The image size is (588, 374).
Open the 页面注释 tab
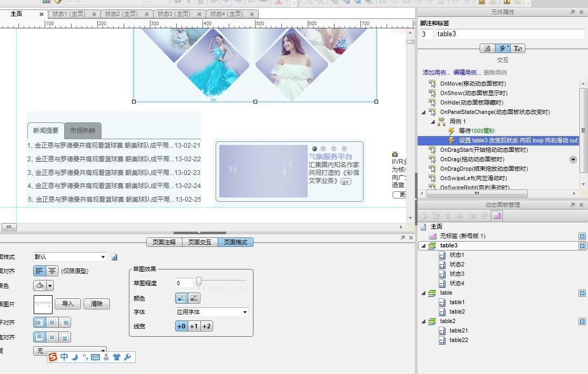coord(164,242)
